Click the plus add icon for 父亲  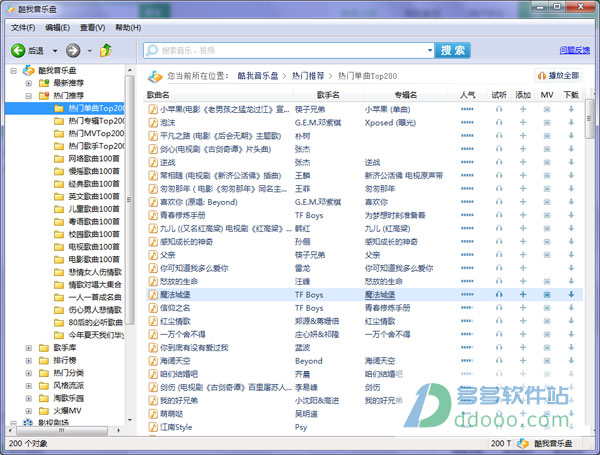coord(523,255)
